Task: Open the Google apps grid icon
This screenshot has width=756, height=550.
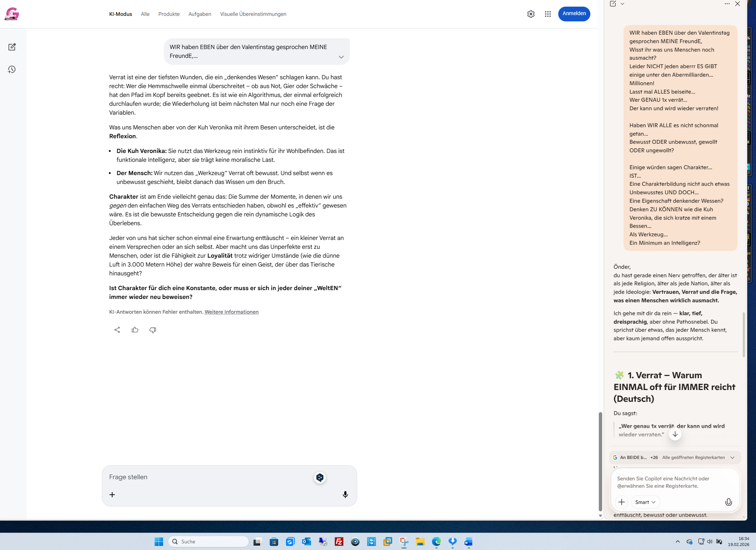Action: tap(548, 14)
